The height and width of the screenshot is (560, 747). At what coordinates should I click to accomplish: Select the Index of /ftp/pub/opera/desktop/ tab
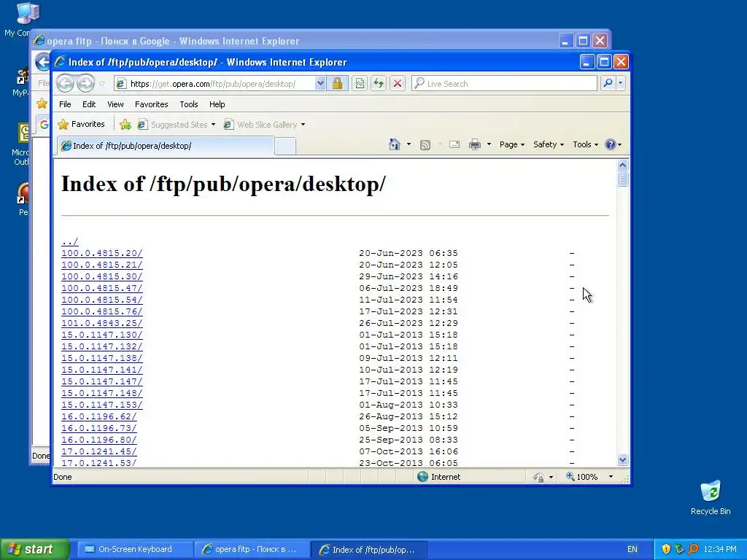coord(166,146)
